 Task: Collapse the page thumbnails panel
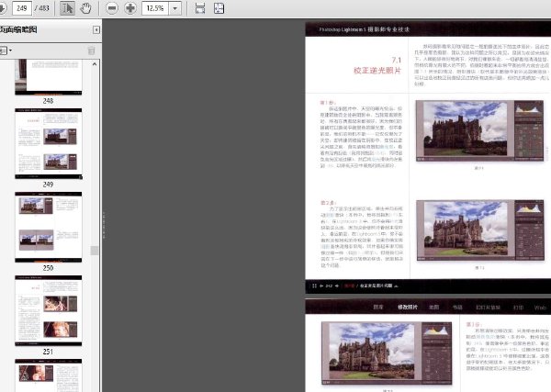click(96, 30)
